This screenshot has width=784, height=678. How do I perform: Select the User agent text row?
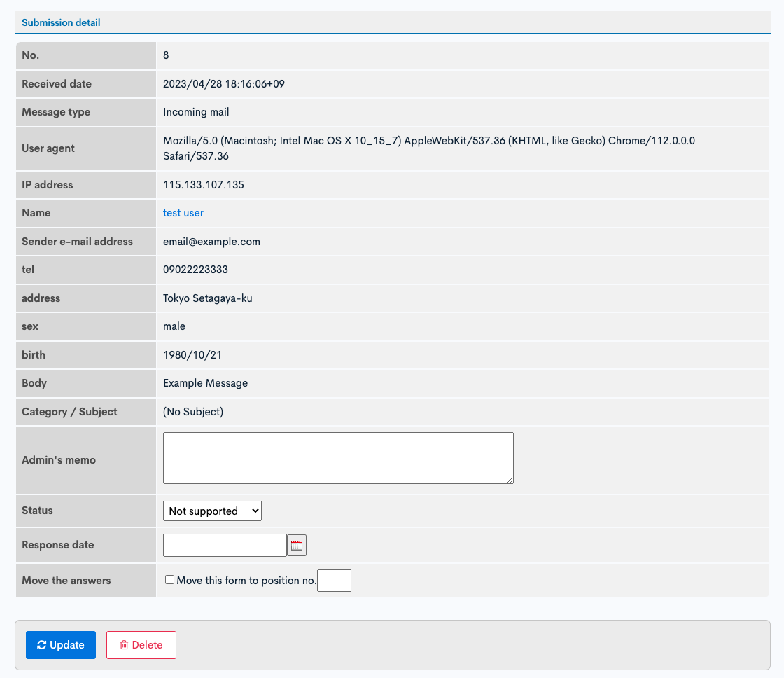pos(428,148)
